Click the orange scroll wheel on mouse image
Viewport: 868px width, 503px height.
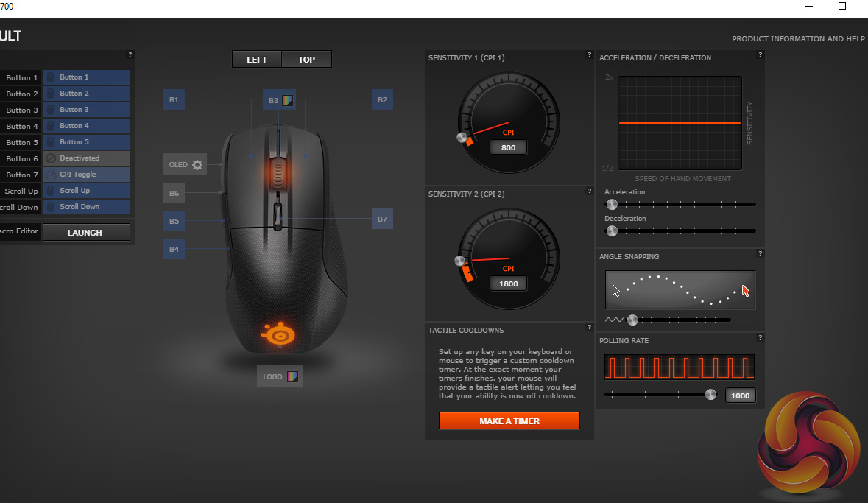click(x=278, y=173)
